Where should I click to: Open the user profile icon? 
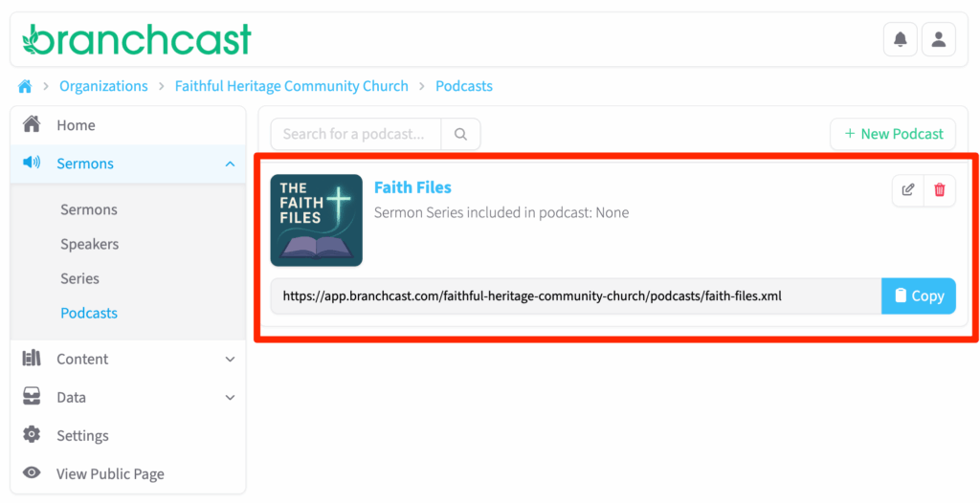[938, 39]
